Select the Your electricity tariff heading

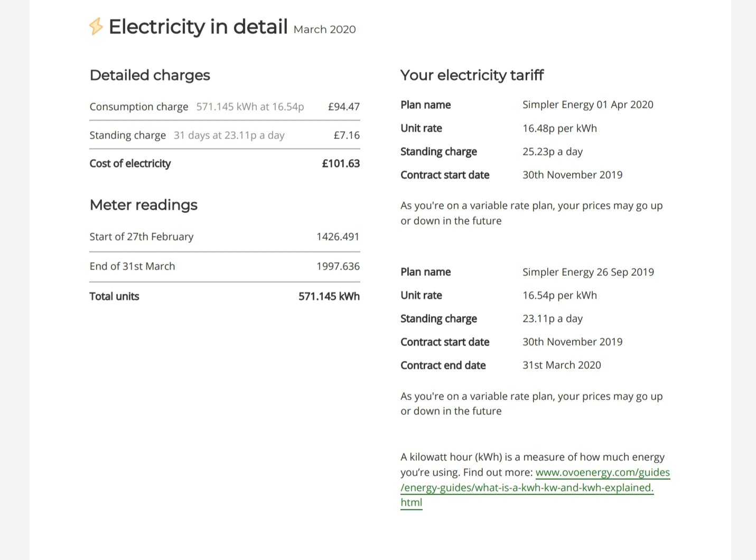coord(472,75)
